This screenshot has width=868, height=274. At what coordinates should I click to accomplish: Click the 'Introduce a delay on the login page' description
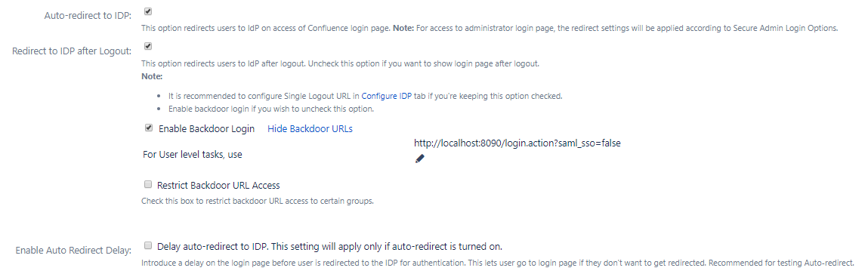(x=498, y=263)
